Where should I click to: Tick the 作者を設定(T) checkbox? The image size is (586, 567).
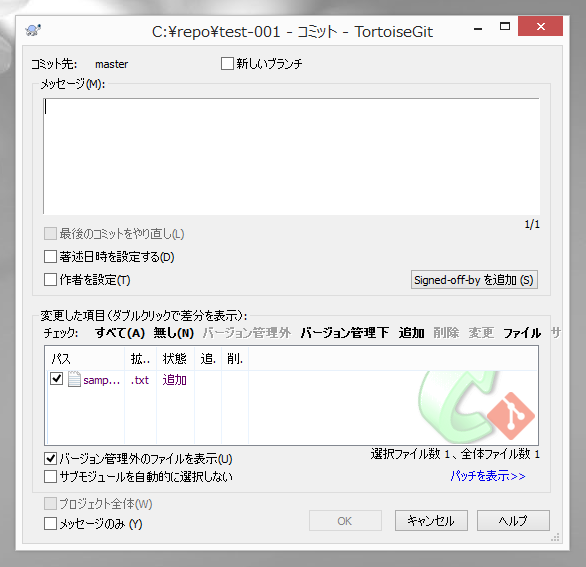(x=50, y=280)
